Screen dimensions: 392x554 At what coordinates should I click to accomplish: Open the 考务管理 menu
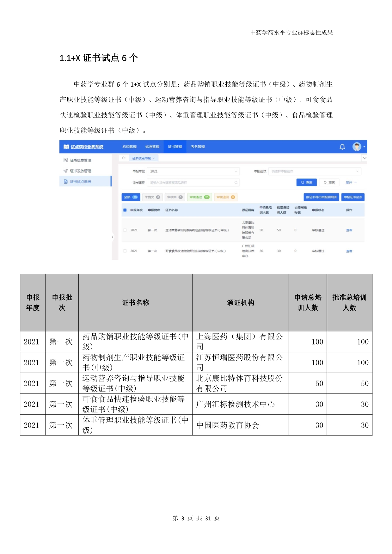(198, 147)
